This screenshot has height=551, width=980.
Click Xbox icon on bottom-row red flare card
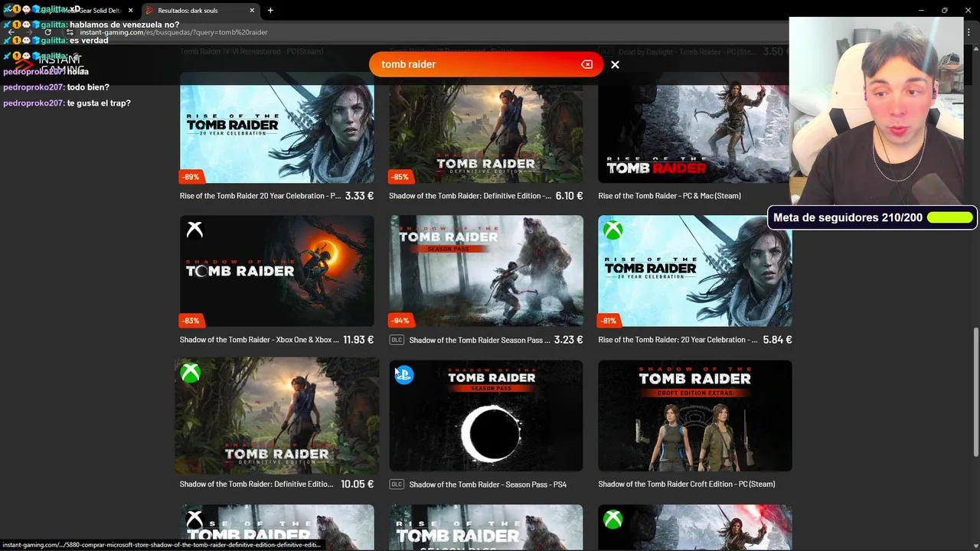(x=612, y=520)
